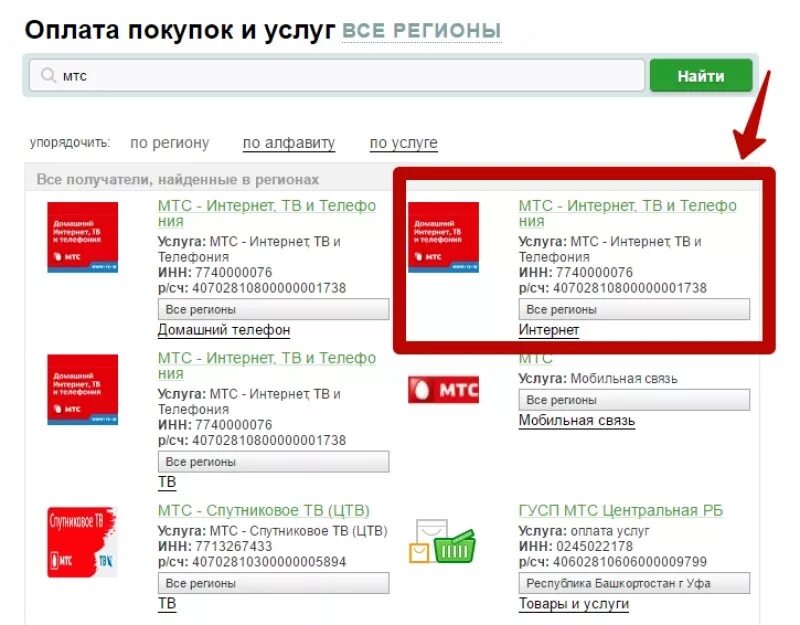Click the search magnifier icon

tap(48, 76)
